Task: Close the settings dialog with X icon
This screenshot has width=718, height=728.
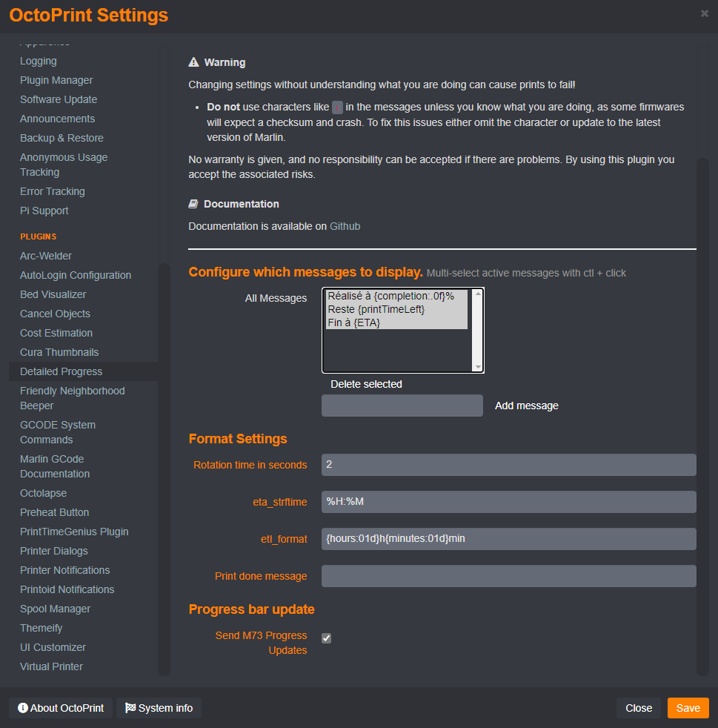Action: [x=704, y=13]
